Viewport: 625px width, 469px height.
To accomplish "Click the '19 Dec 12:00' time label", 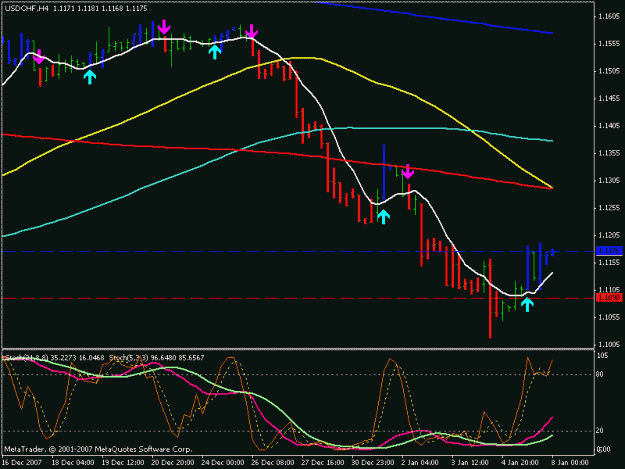I will click(x=123, y=463).
